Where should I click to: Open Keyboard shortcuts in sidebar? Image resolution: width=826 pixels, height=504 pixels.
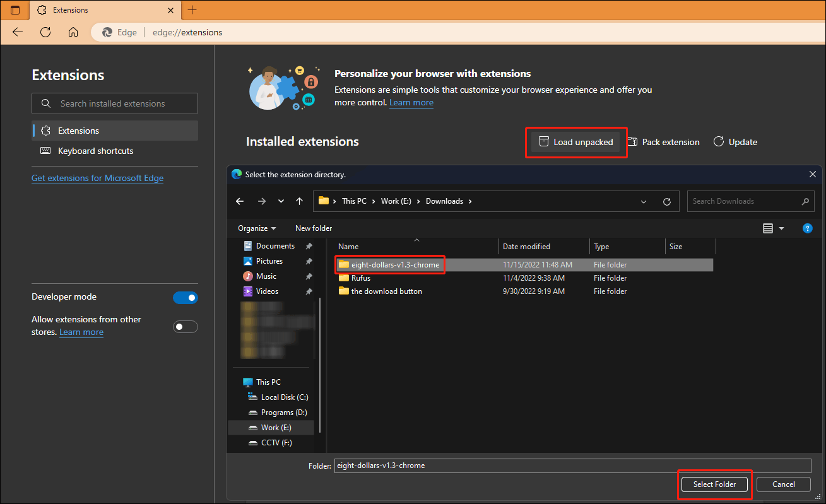pos(95,151)
